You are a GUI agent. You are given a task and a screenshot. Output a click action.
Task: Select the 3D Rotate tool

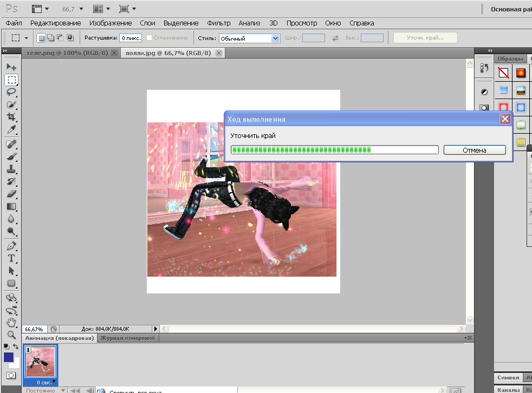[x=11, y=298]
